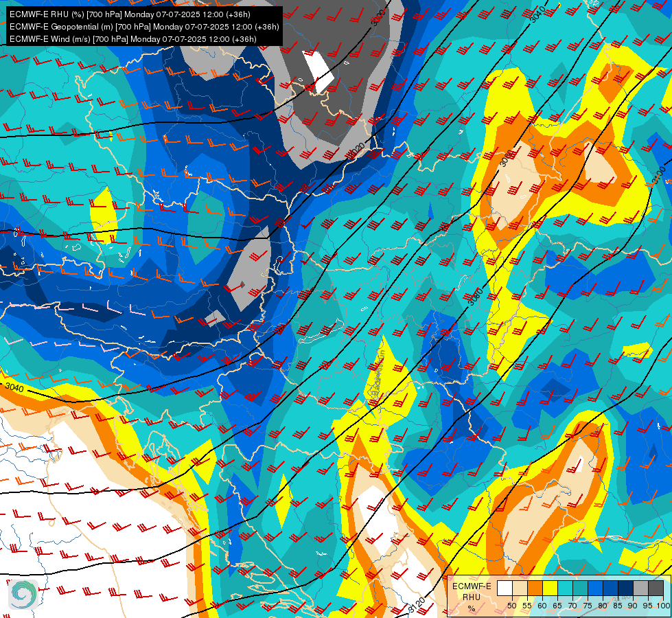Image resolution: width=672 pixels, height=618 pixels.
Task: Click the legend tick value 60
Action: (x=542, y=606)
